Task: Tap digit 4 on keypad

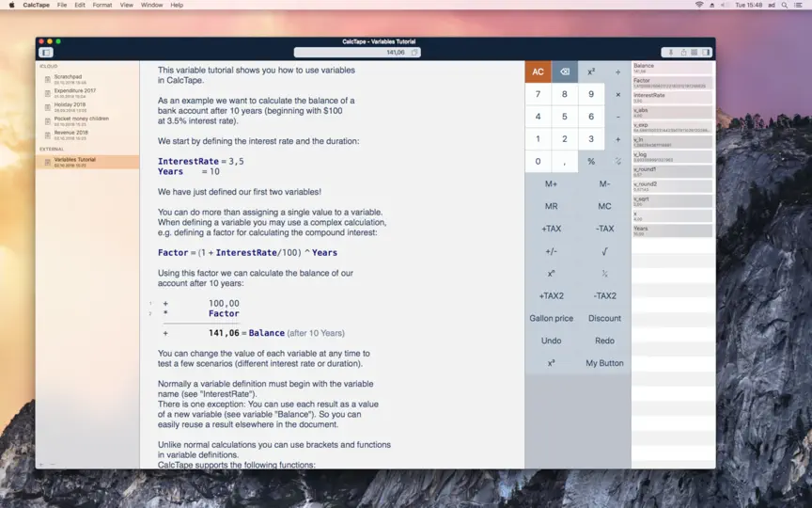Action: 539,117
